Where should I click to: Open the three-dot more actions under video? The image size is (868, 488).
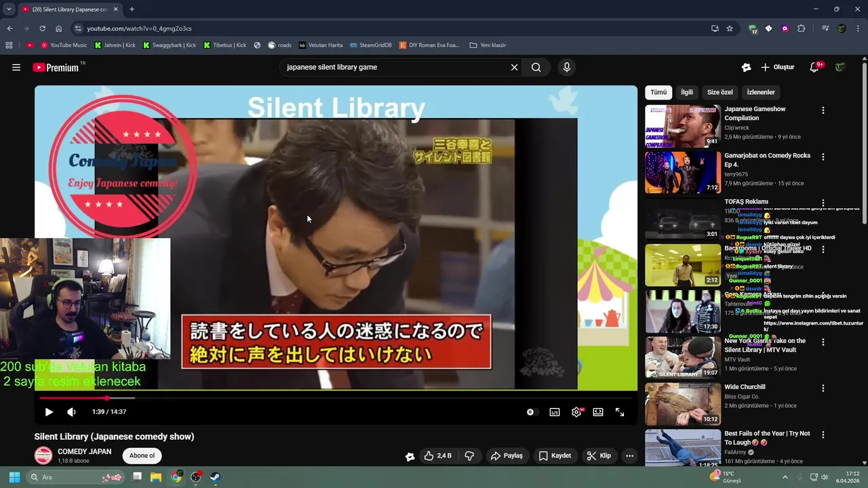coord(629,455)
